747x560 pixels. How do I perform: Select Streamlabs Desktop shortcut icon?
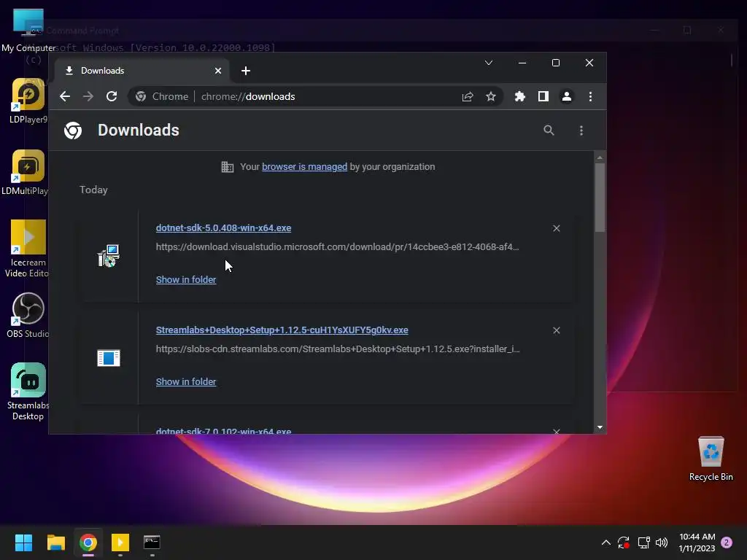pos(28,392)
